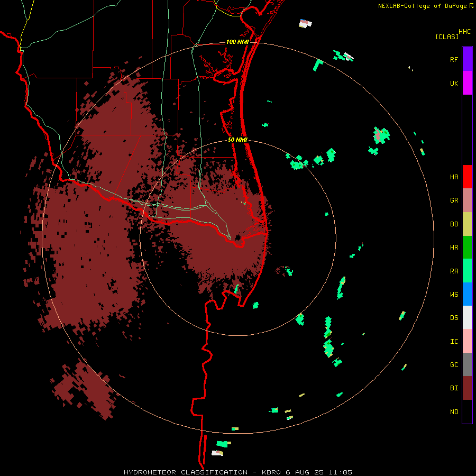Click the RF legend label

[454, 59]
